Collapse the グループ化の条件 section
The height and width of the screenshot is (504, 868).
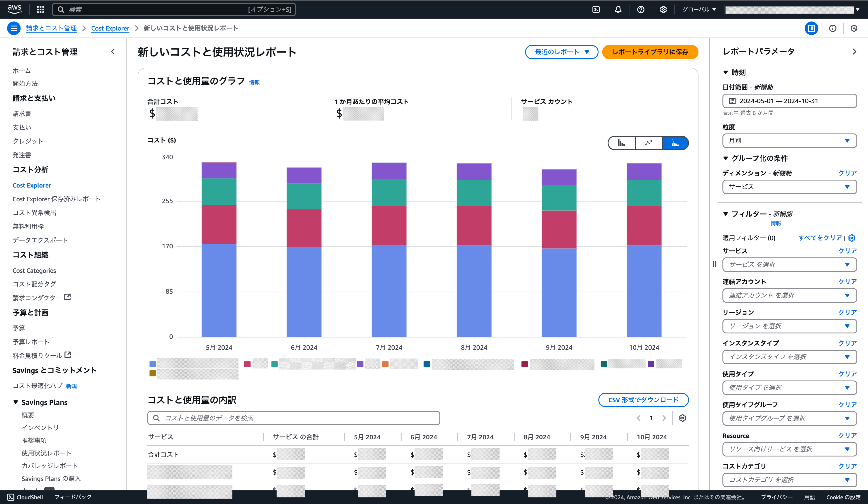click(x=725, y=158)
